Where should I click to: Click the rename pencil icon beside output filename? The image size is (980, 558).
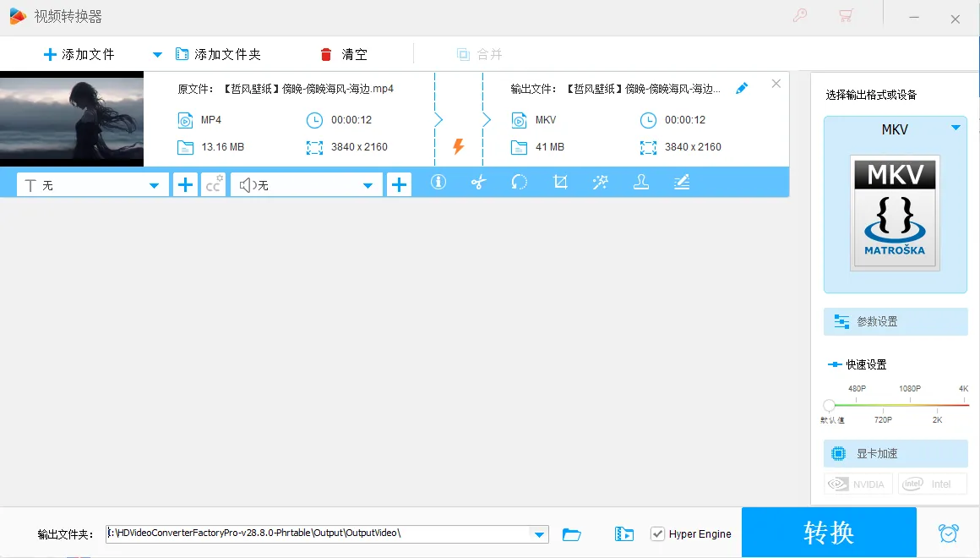click(742, 87)
